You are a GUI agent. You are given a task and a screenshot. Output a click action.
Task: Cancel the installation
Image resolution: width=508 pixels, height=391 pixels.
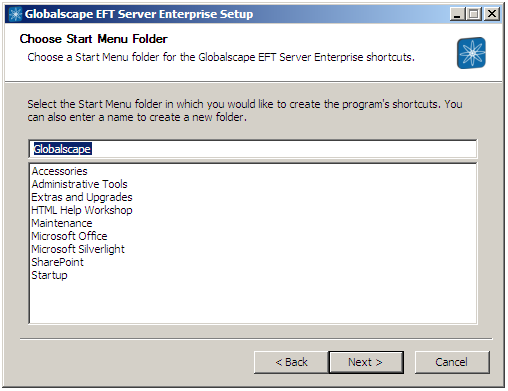click(452, 362)
